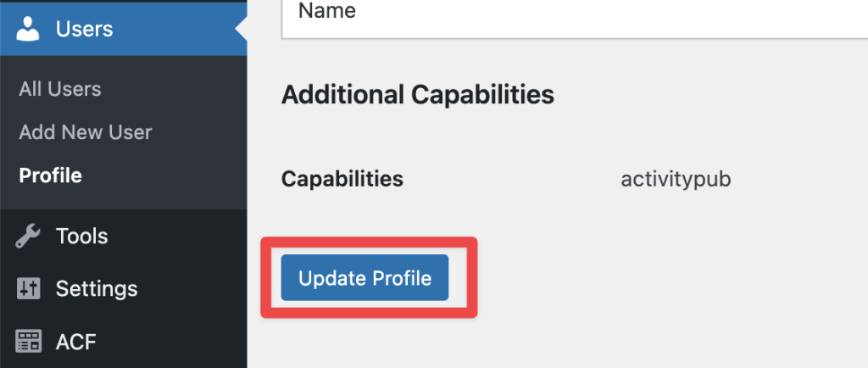Open the Tools menu label
Image resolution: width=868 pixels, height=368 pixels.
click(x=81, y=236)
